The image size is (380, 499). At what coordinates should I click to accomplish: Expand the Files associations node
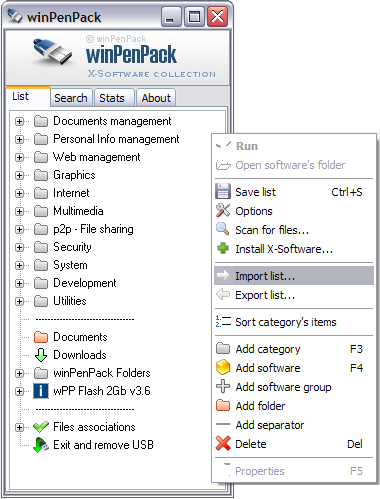(x=20, y=428)
